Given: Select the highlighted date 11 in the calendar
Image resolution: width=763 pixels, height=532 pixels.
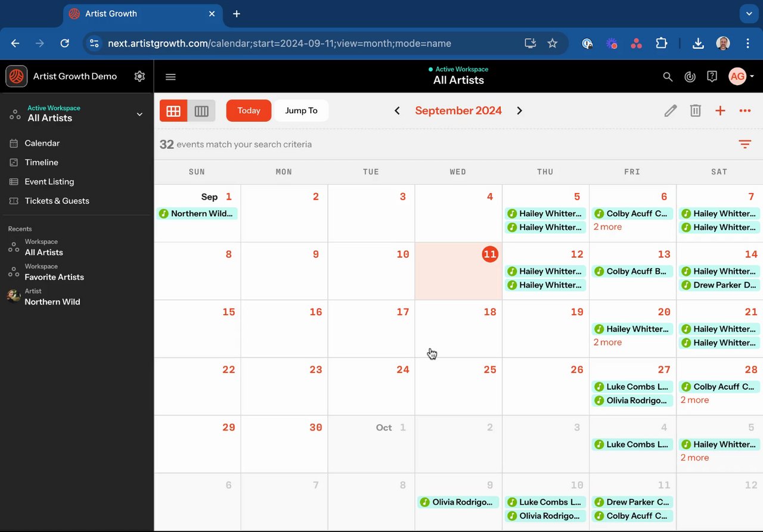Looking at the screenshot, I should 490,254.
